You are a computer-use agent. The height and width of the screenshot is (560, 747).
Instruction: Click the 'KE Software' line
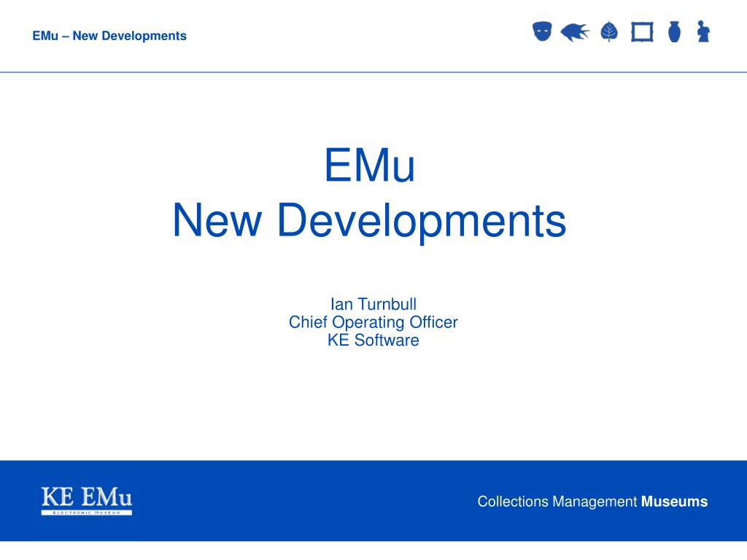point(373,340)
